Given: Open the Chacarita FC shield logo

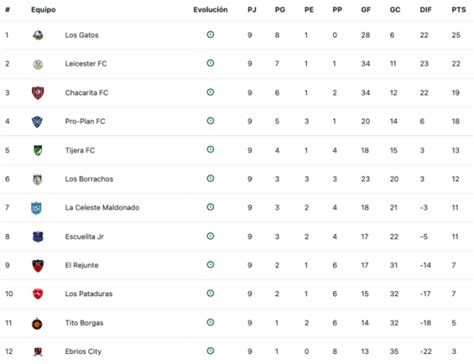Looking at the screenshot, I should [38, 93].
